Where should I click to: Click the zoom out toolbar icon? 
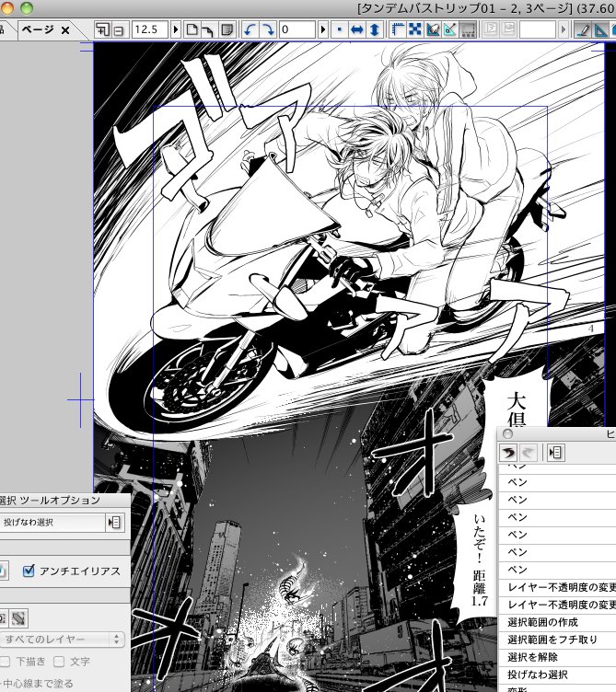[119, 29]
